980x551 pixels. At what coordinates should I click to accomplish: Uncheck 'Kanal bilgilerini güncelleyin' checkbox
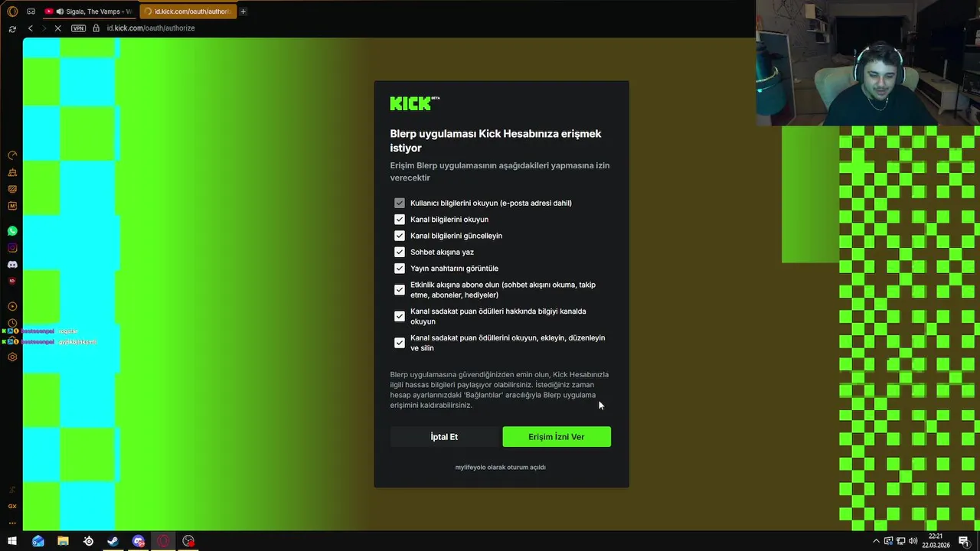pyautogui.click(x=400, y=236)
